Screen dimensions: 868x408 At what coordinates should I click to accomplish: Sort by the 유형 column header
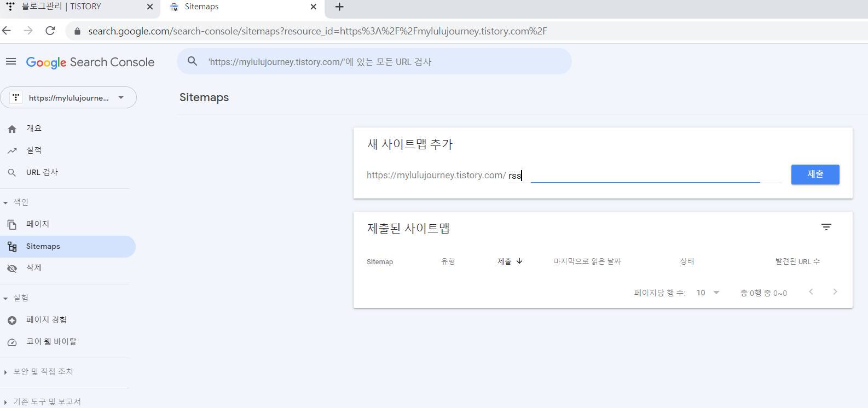coord(448,261)
